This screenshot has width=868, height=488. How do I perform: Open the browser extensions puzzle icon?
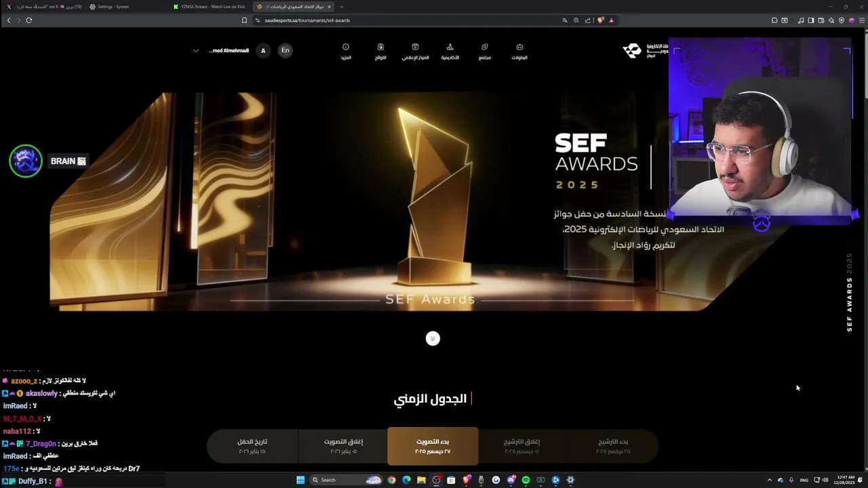coord(774,20)
